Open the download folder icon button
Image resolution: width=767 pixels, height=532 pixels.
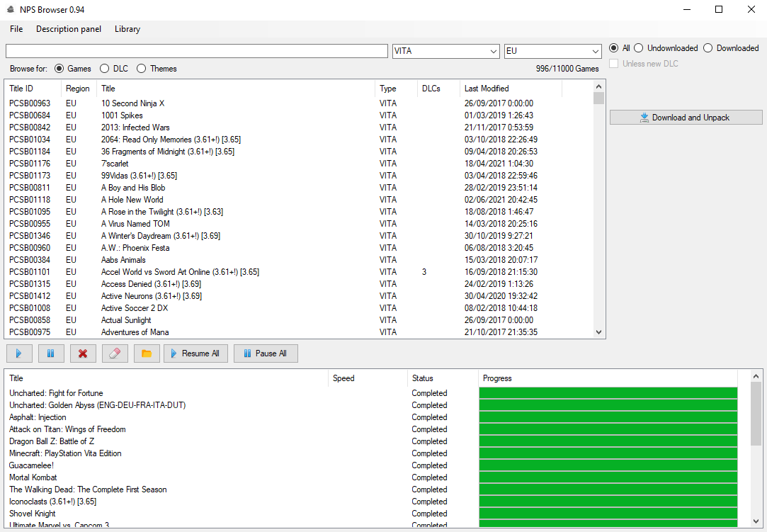(x=146, y=353)
